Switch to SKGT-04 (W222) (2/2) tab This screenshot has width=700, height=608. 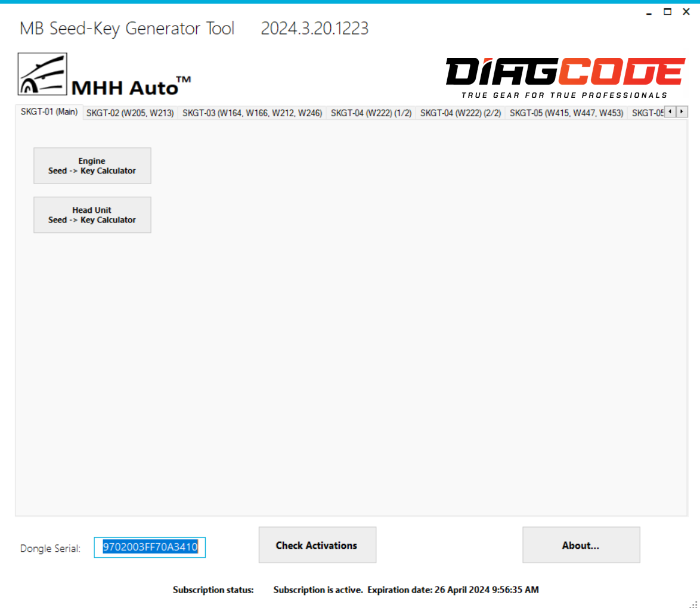[460, 113]
